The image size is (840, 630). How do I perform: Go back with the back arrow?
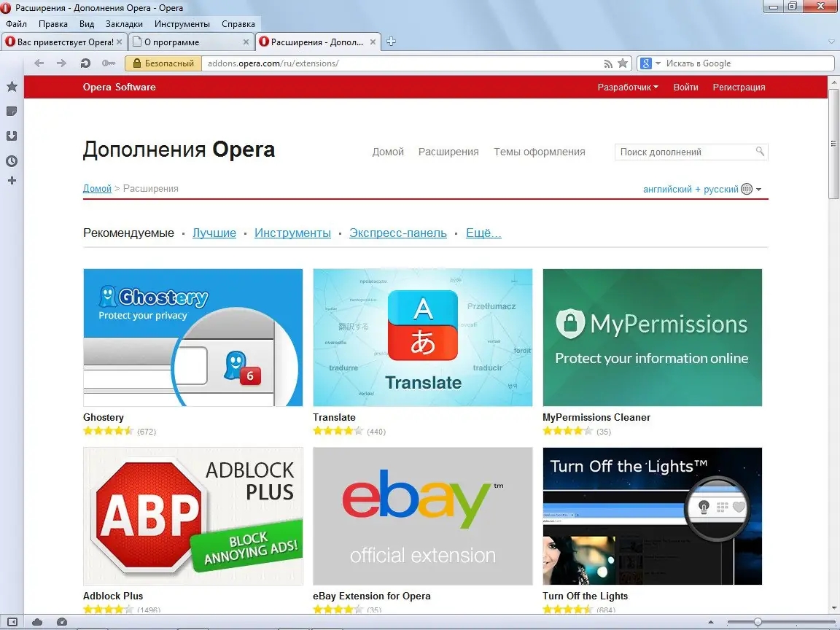click(39, 63)
